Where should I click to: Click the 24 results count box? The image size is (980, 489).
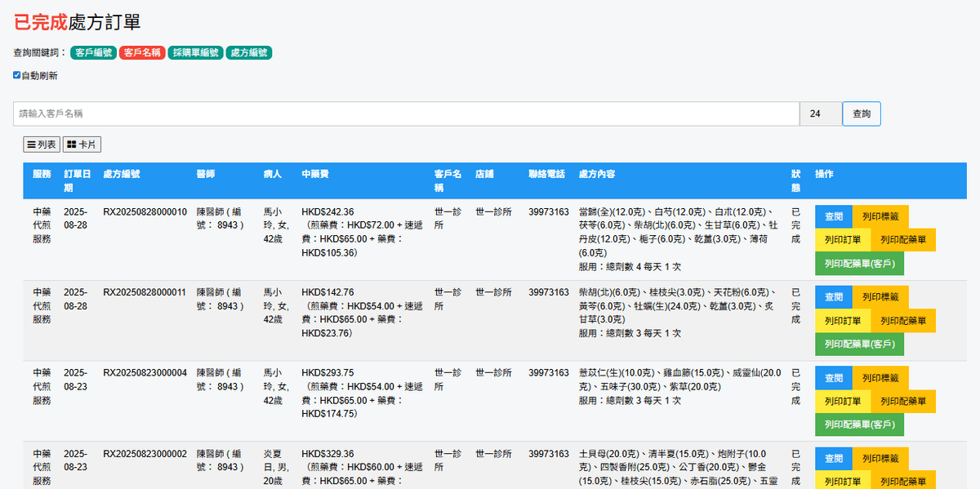click(820, 114)
